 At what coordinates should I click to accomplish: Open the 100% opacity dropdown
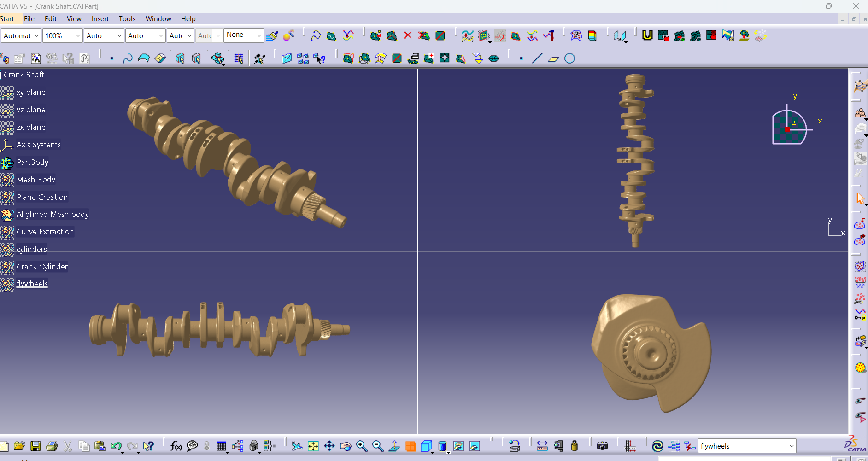point(63,35)
